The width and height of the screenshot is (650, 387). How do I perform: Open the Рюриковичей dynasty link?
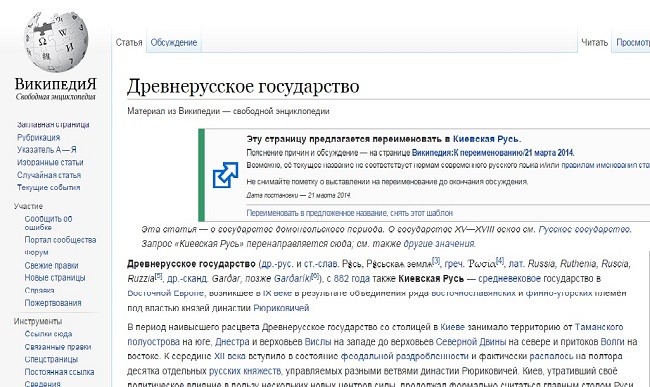pos(281,308)
